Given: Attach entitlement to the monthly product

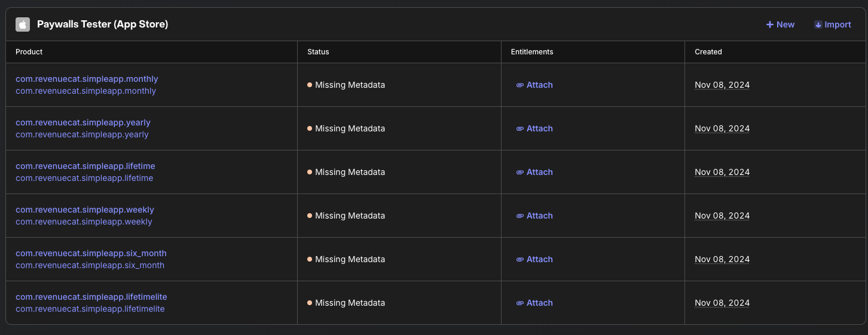Looking at the screenshot, I should (x=534, y=85).
